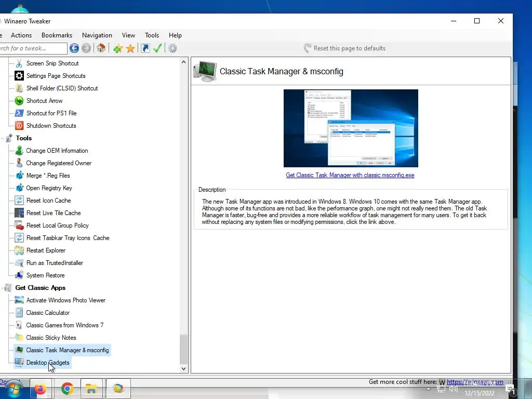Click Settings Page Shortcuts gear icon

[x=19, y=76]
